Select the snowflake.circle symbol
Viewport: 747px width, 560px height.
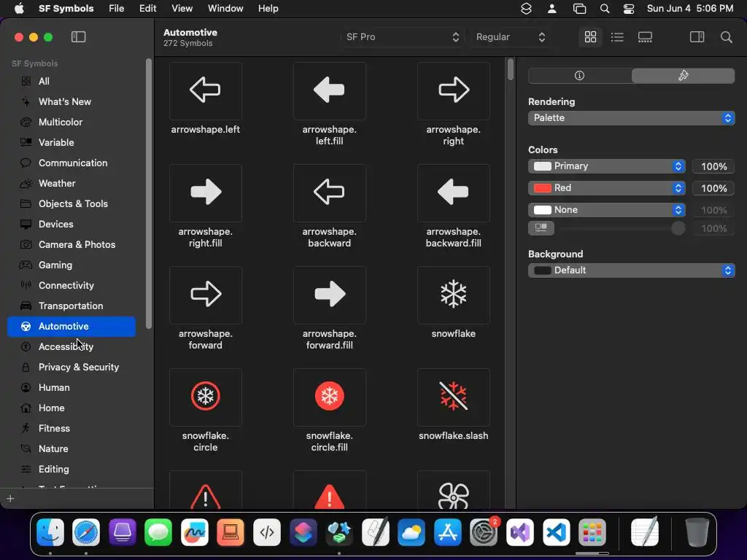(x=205, y=397)
